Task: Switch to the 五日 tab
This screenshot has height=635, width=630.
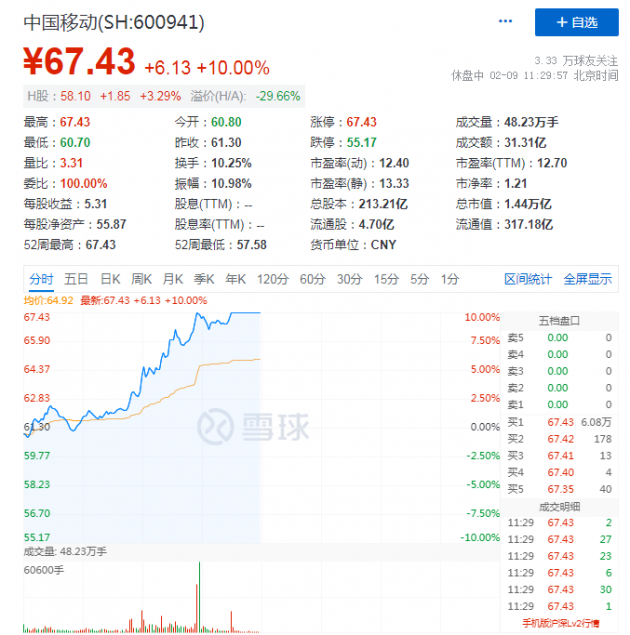Action: tap(76, 279)
